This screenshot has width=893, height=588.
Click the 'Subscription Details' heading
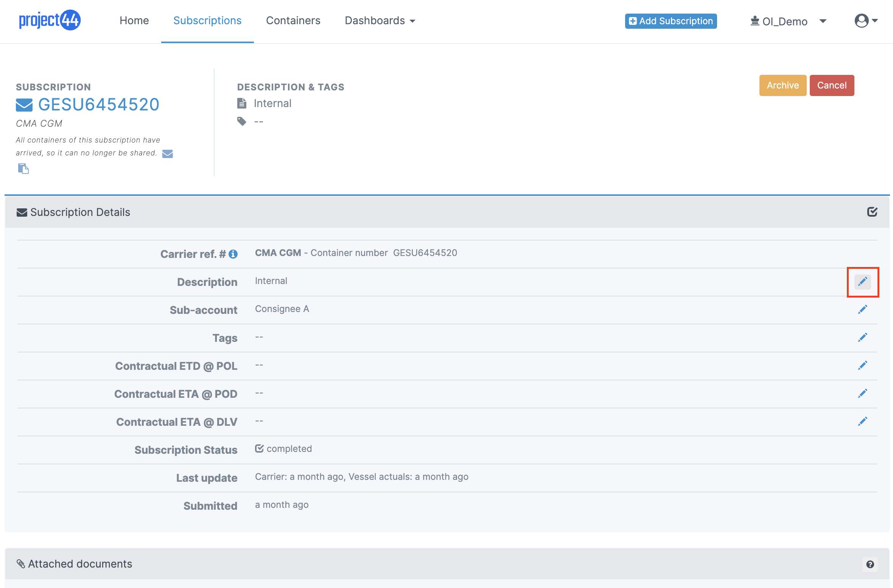pos(80,212)
